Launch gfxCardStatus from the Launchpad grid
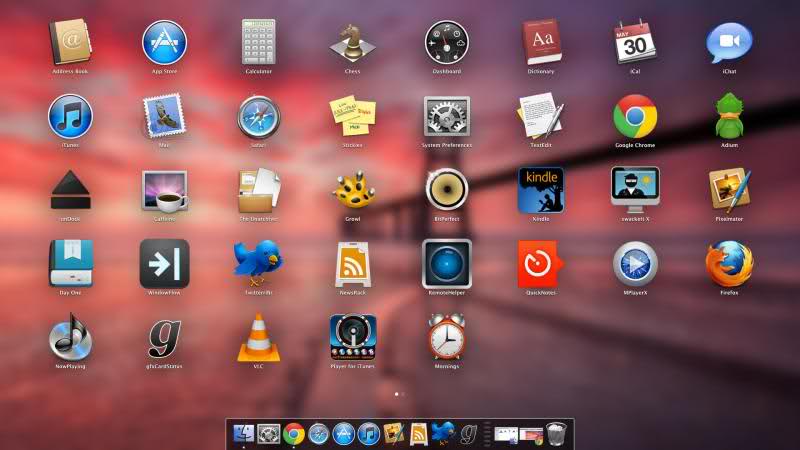800x450 pixels. coord(164,337)
